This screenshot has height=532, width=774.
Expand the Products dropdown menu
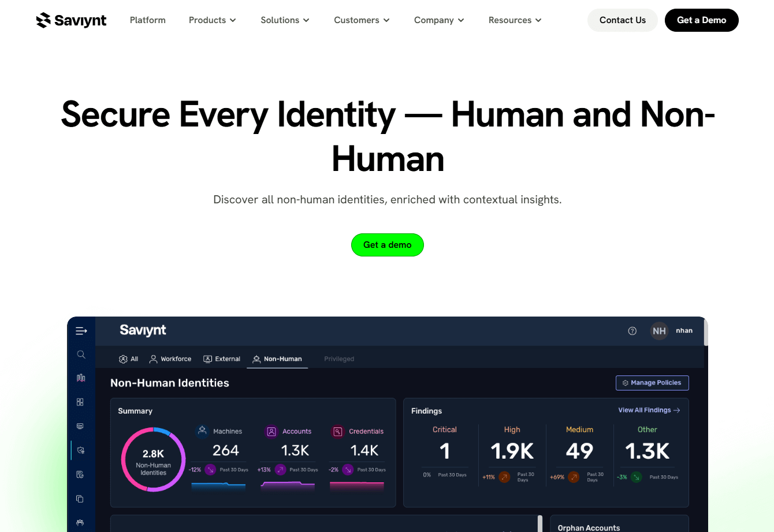tap(212, 20)
